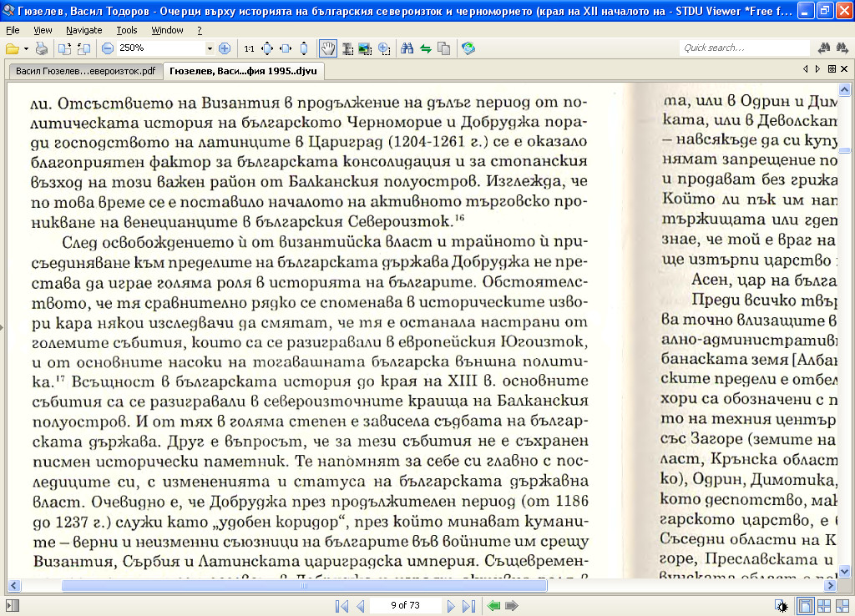855x616 pixels.
Task: Toggle single page layout view
Action: (806, 606)
